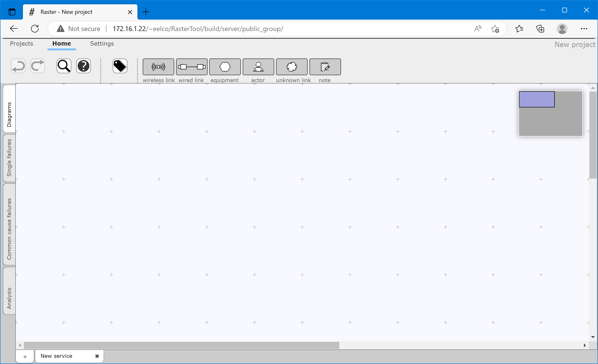Select the wireless link template

[158, 67]
